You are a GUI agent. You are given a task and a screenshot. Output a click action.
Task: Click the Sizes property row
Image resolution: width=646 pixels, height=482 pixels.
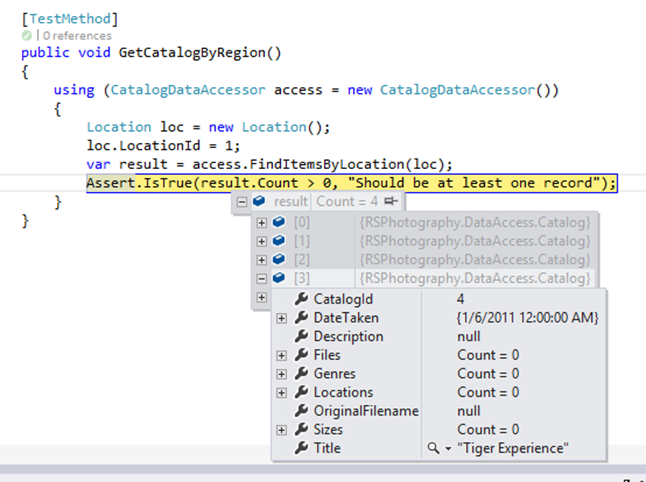pos(327,430)
